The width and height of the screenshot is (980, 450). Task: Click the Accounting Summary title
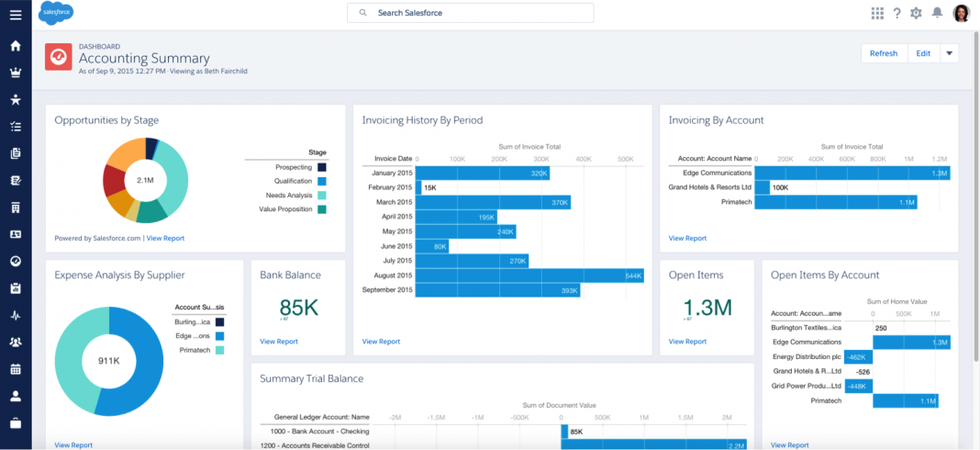[144, 58]
